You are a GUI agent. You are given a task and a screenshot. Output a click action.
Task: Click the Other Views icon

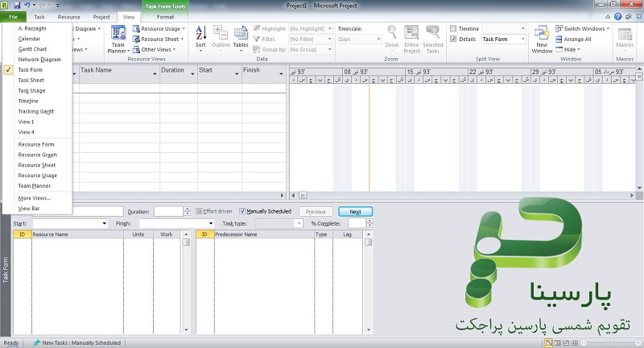pos(136,49)
